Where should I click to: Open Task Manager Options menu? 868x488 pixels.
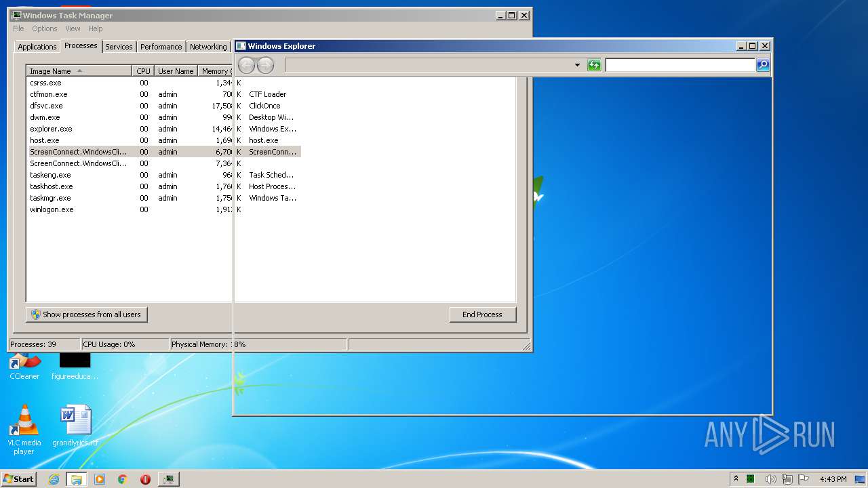click(x=45, y=28)
